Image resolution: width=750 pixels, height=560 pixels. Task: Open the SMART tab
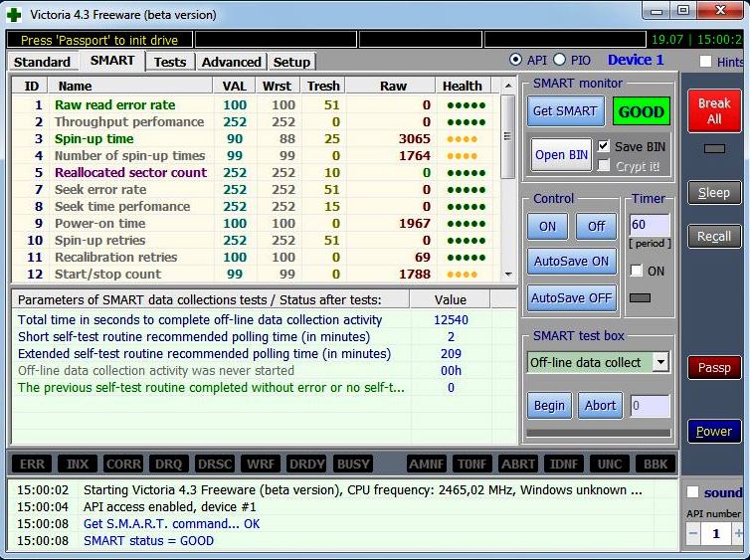point(112,61)
